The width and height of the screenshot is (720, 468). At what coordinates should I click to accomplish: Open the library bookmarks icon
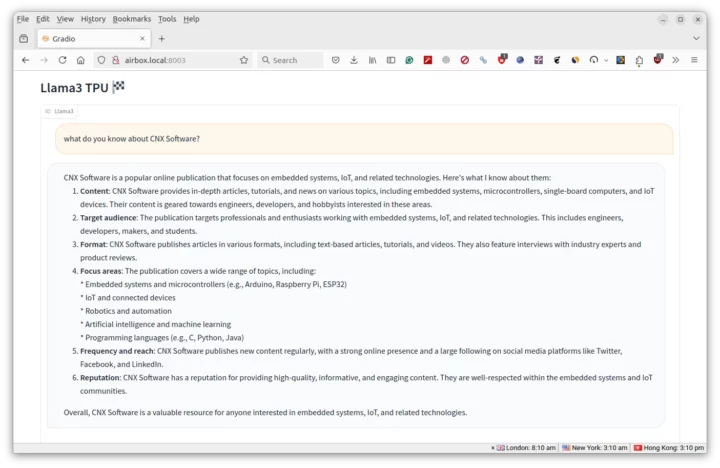click(x=372, y=60)
